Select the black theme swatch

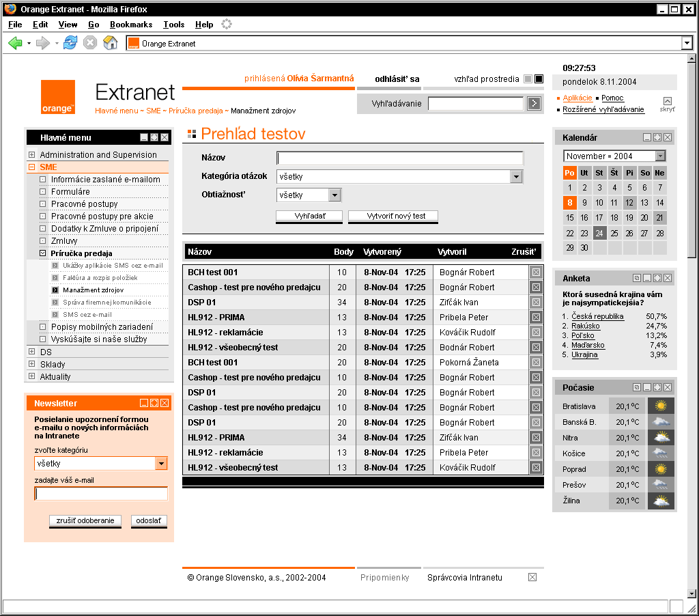(539, 79)
